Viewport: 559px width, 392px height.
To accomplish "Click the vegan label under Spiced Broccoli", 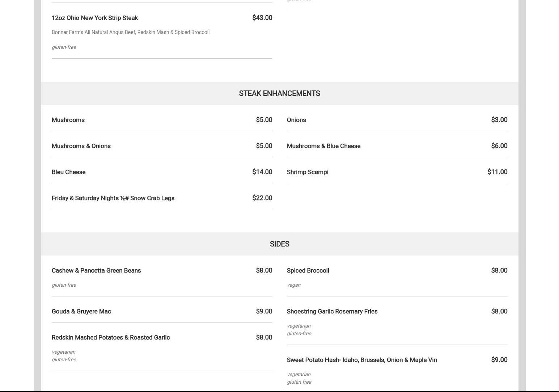I will pos(294,285).
